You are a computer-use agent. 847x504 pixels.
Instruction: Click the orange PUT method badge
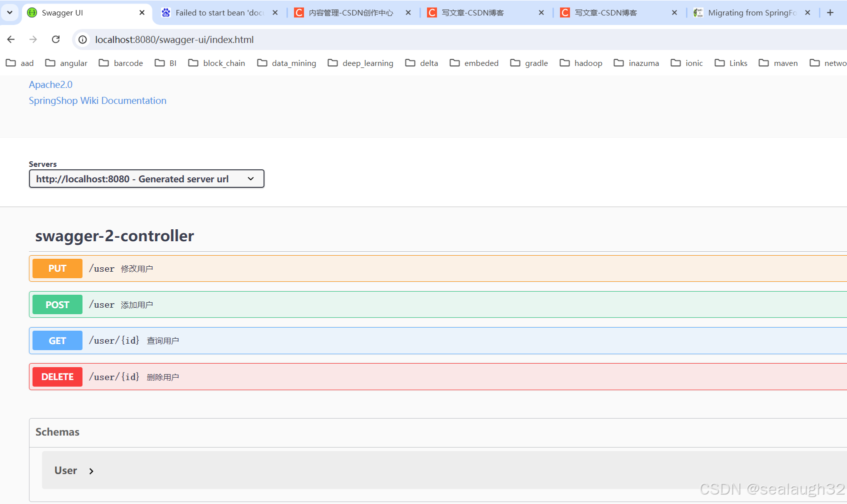[x=57, y=268]
